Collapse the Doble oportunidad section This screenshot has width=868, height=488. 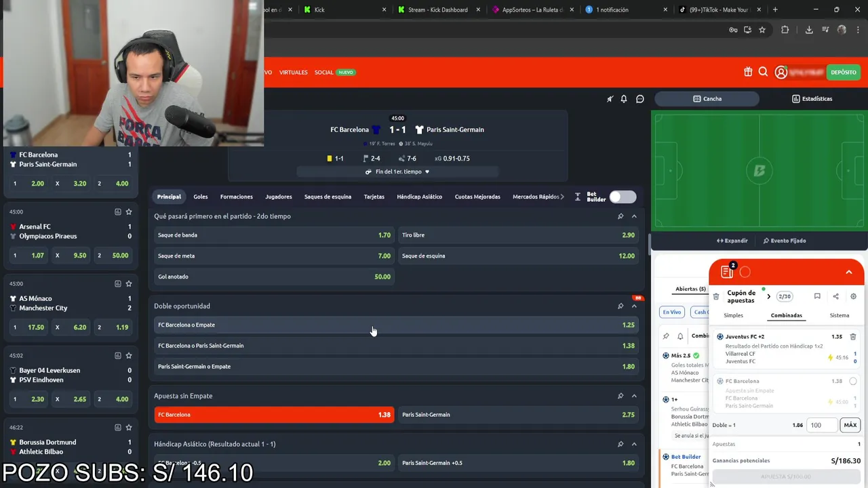point(634,306)
